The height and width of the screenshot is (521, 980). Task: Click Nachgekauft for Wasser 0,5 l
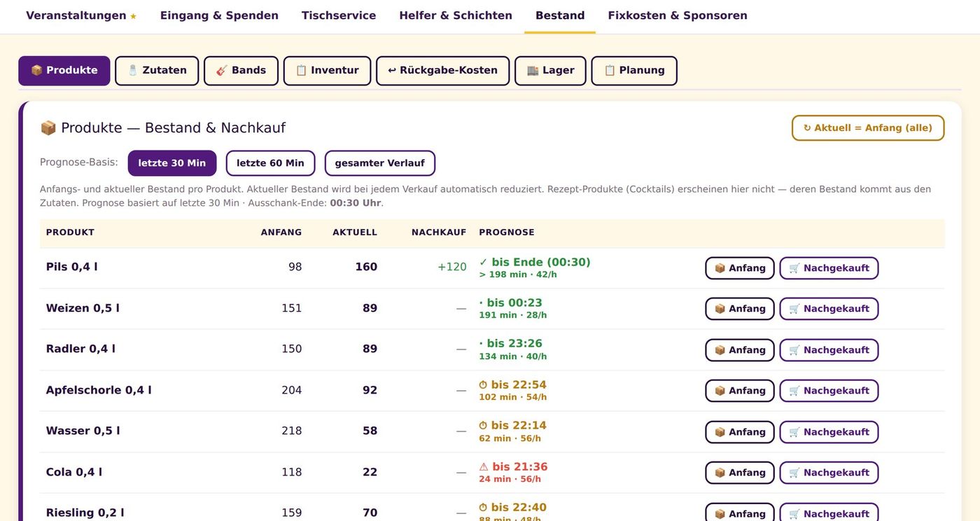829,432
